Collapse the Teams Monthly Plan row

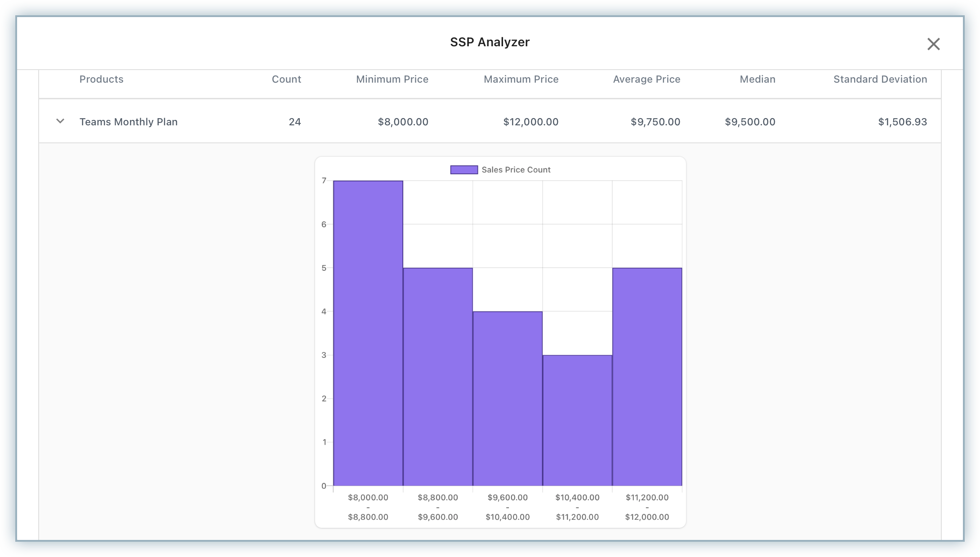click(60, 121)
